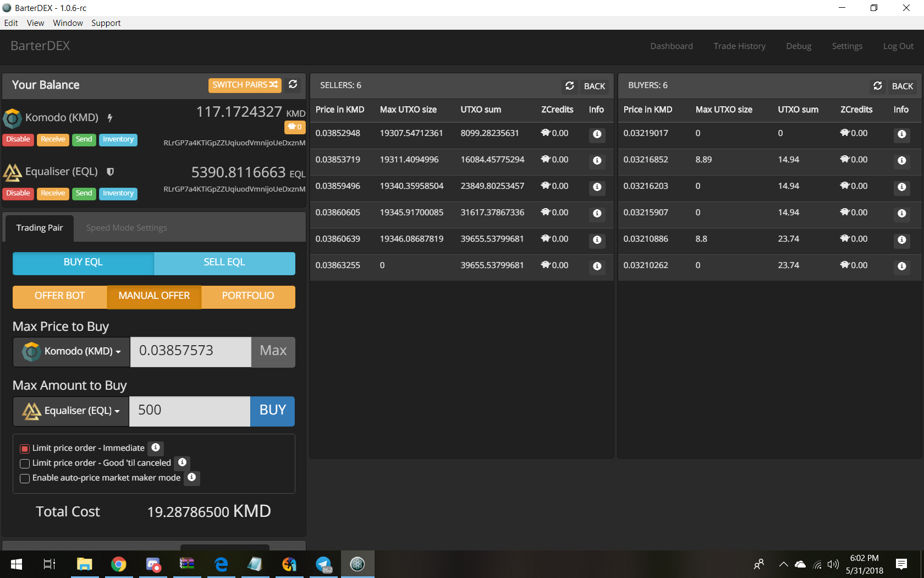Click the Equaliser shield icon
The image size is (924, 578).
pos(110,172)
